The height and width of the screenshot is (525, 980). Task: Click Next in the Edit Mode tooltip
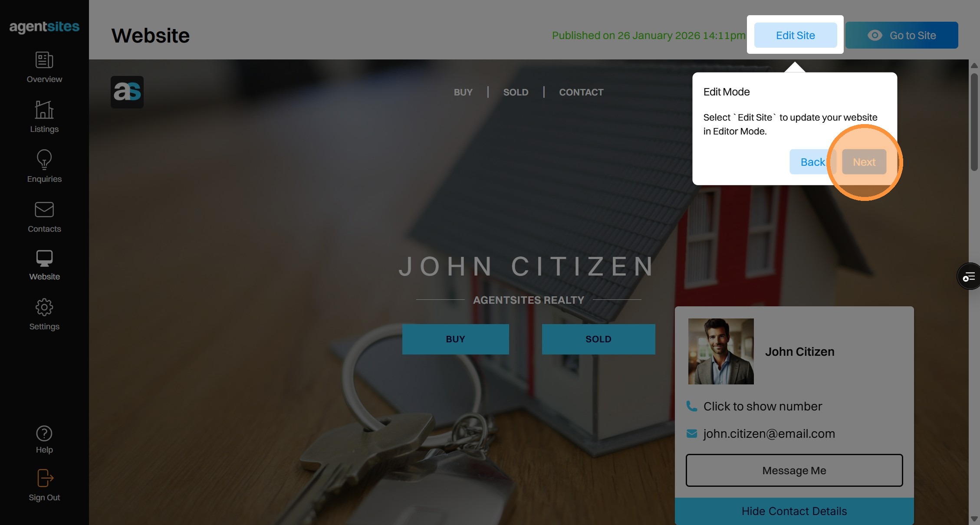click(864, 162)
